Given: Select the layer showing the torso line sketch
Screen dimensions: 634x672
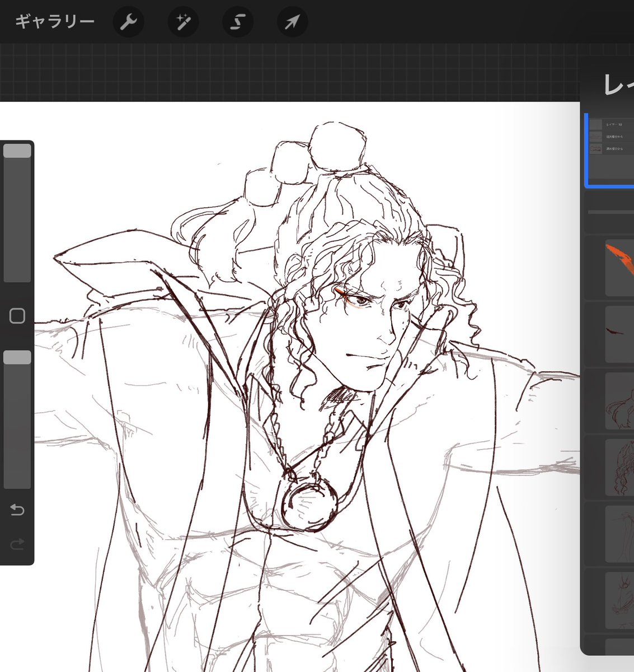Looking at the screenshot, I should (x=618, y=402).
